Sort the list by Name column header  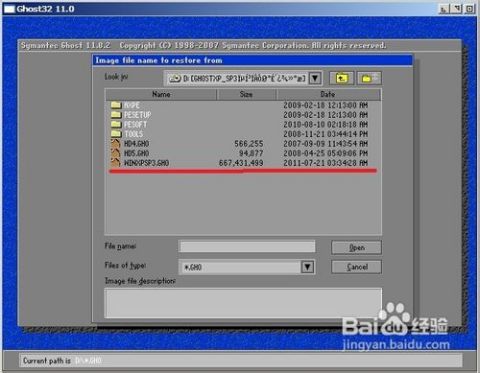coord(161,94)
